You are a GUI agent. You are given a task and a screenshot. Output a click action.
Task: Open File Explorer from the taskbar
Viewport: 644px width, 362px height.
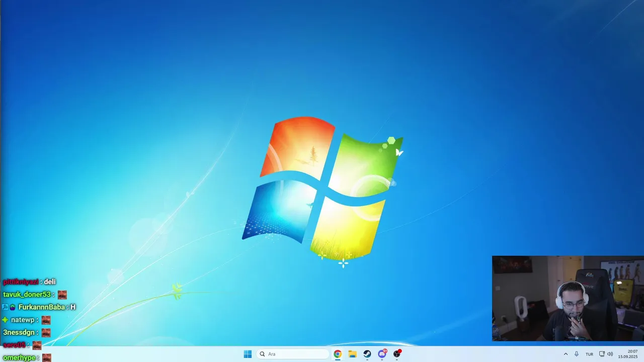pyautogui.click(x=352, y=354)
